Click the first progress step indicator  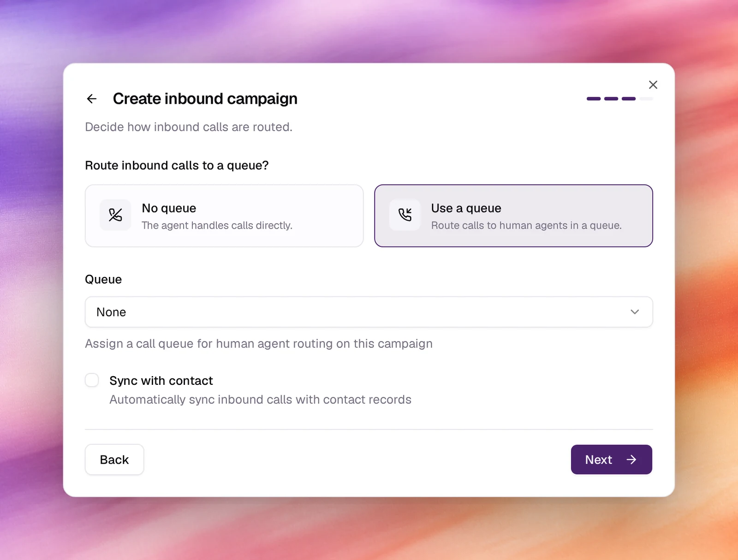pyautogui.click(x=594, y=99)
